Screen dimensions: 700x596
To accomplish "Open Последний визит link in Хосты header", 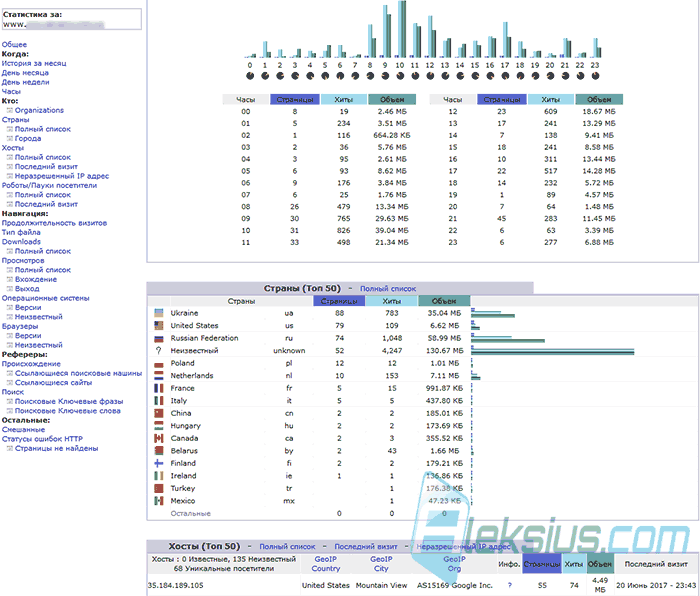I will coord(366,546).
